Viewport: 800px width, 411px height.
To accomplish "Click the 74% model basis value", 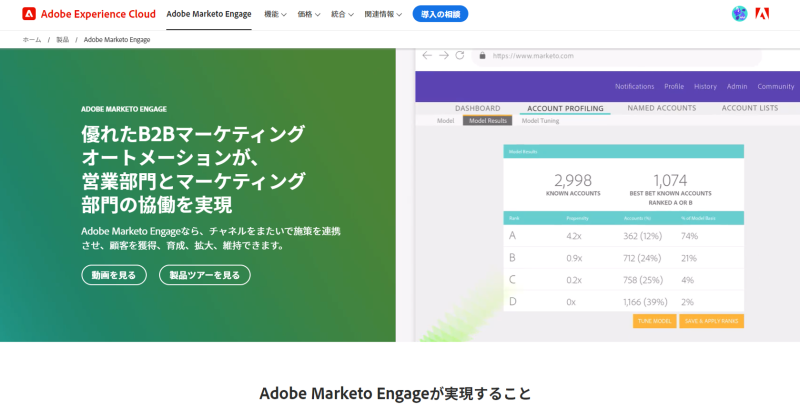I will coord(689,236).
